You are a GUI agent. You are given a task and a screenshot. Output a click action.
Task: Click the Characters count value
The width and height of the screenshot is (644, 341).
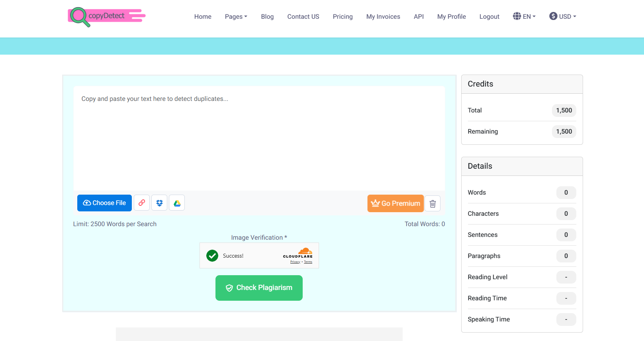click(566, 214)
